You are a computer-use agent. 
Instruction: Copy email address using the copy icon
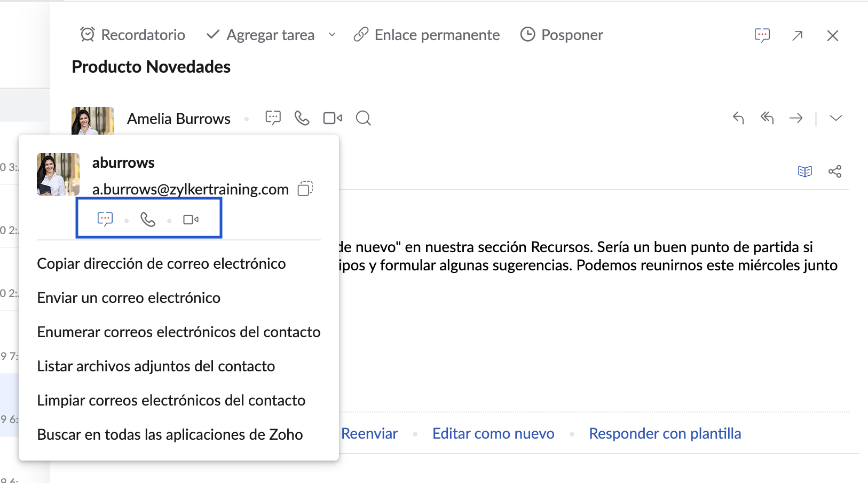[305, 189]
